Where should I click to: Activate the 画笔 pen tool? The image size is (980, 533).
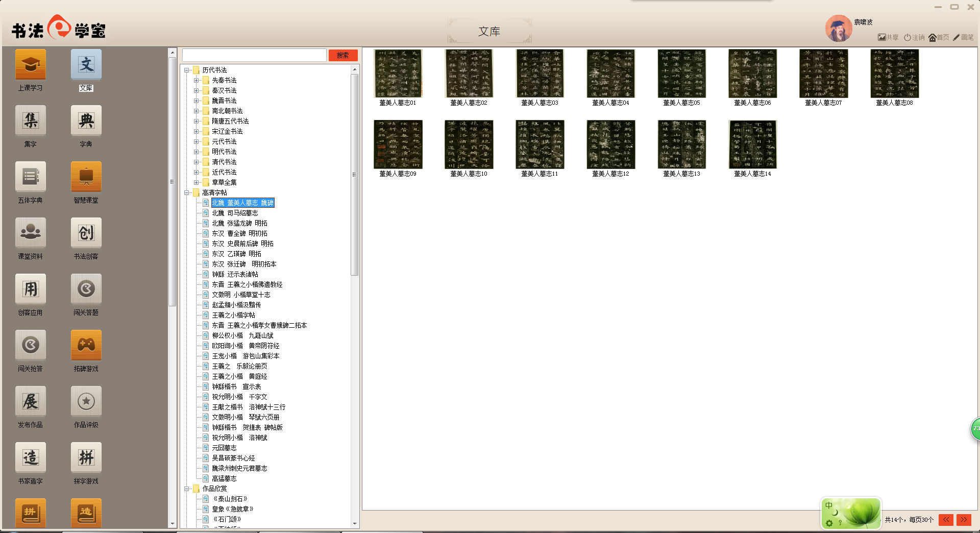coord(963,37)
